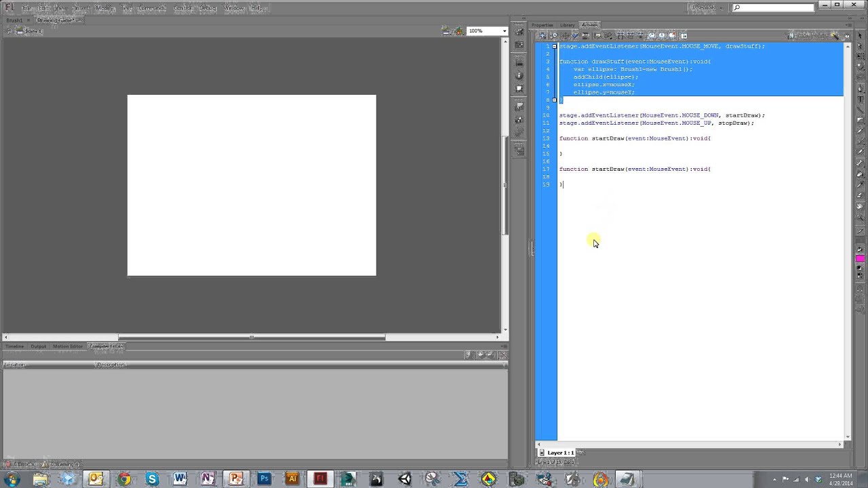Switch to the Brush1 document tab

pyautogui.click(x=14, y=20)
